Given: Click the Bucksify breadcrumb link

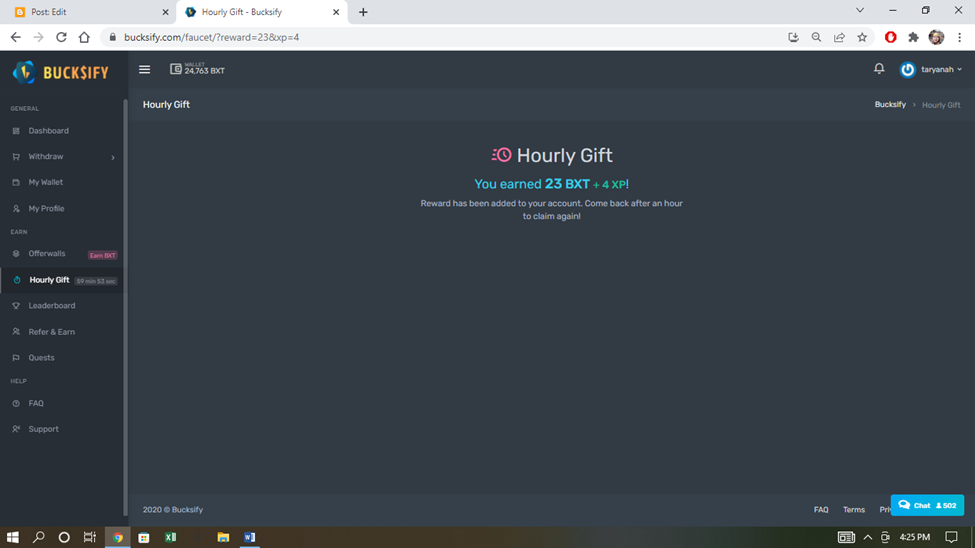Looking at the screenshot, I should (x=890, y=104).
